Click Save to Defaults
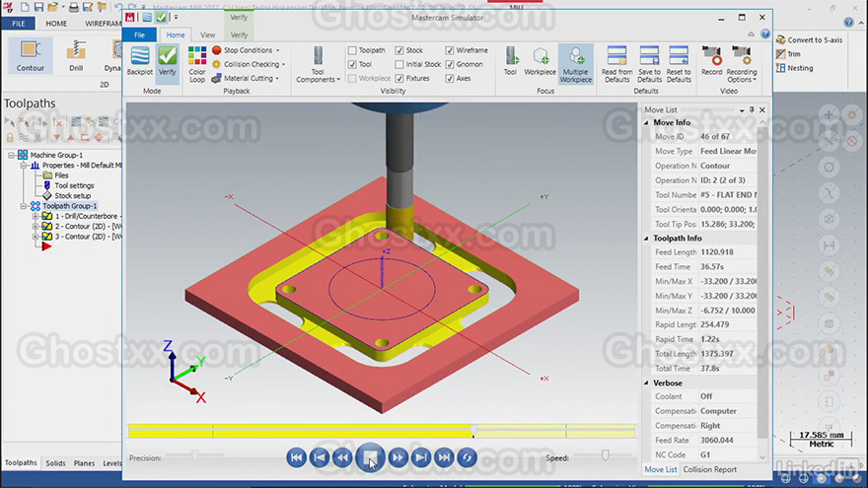868x488 pixels. [649, 64]
